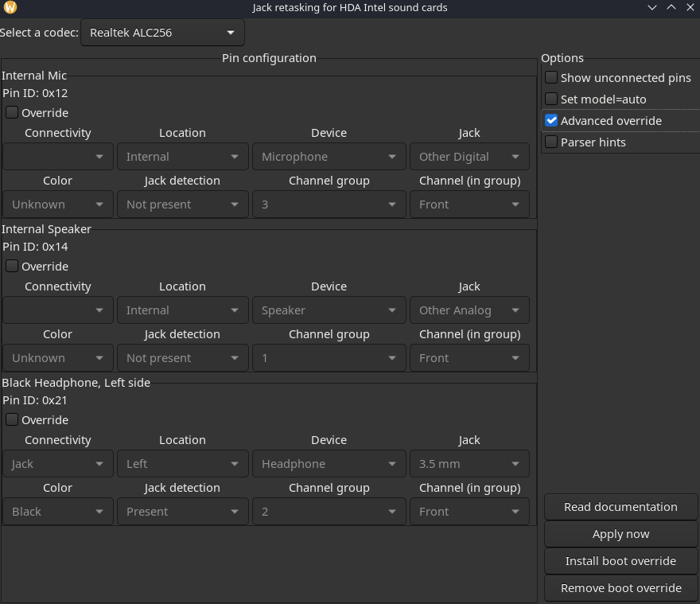Check Override for Internal Speaker pin
This screenshot has height=604, width=700.
[x=12, y=267]
